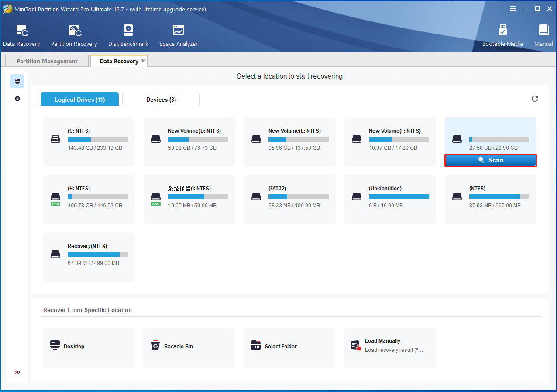Choose Select Folder option
This screenshot has height=392, width=557.
tap(289, 347)
